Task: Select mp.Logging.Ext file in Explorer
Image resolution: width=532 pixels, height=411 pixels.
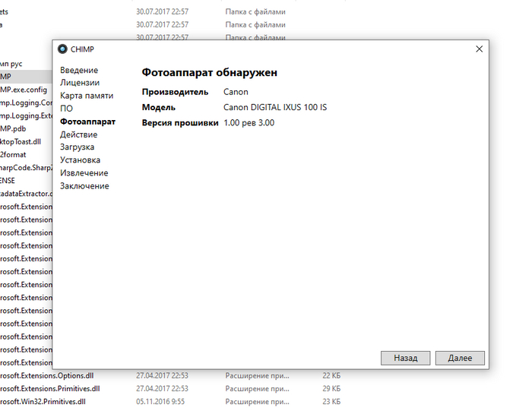Action: point(26,115)
